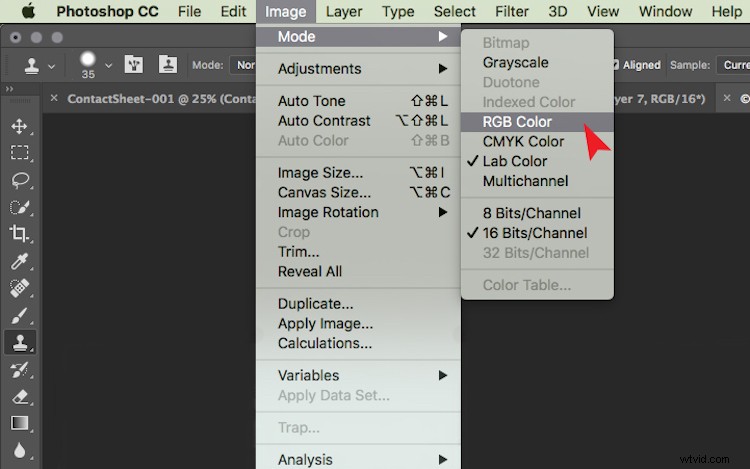Toggle the Aligned checkbox
This screenshot has height=469, width=750.
(x=617, y=65)
